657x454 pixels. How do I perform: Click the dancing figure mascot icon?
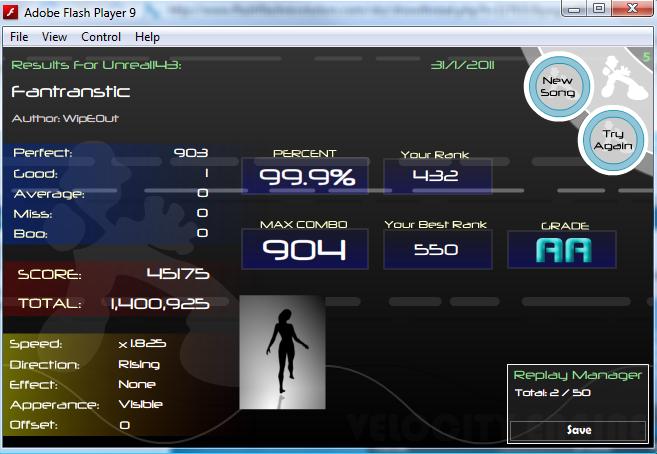click(x=623, y=77)
